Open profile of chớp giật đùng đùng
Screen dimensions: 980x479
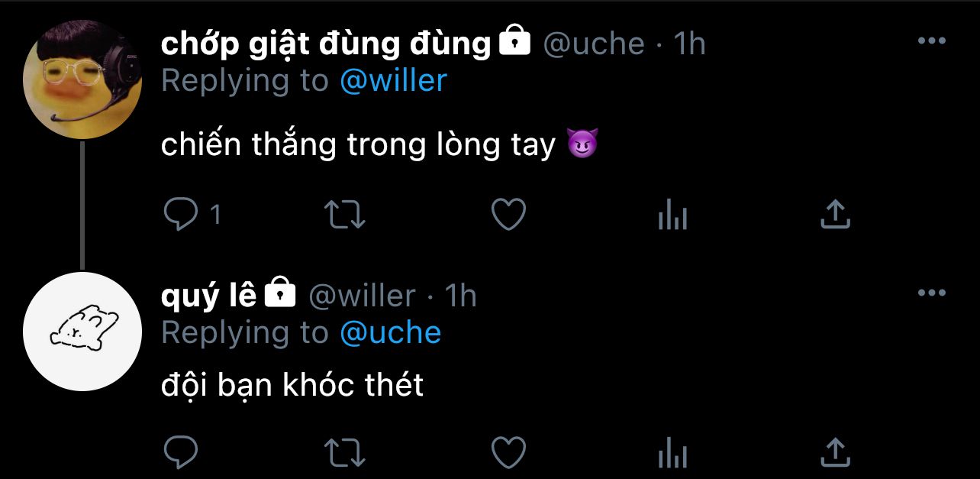click(x=326, y=44)
